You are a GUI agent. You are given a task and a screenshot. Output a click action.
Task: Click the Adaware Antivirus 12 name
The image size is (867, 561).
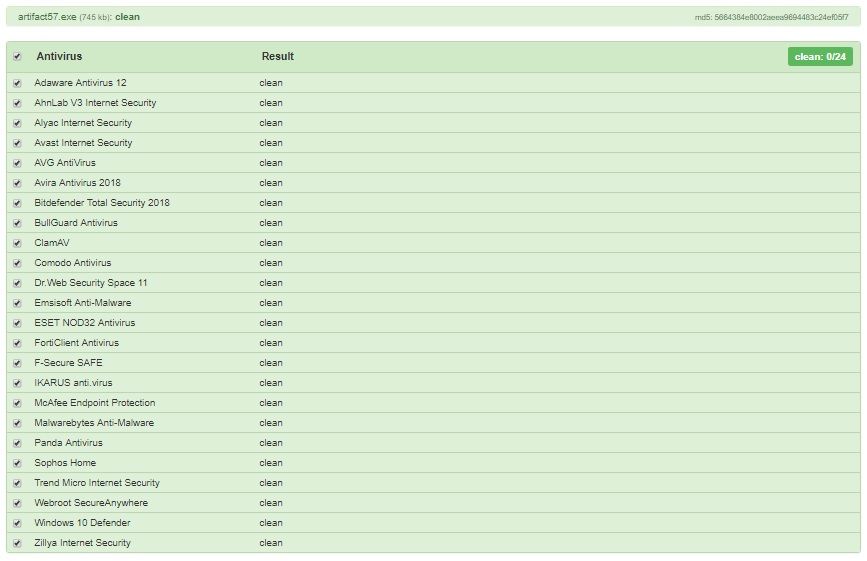tap(80, 83)
